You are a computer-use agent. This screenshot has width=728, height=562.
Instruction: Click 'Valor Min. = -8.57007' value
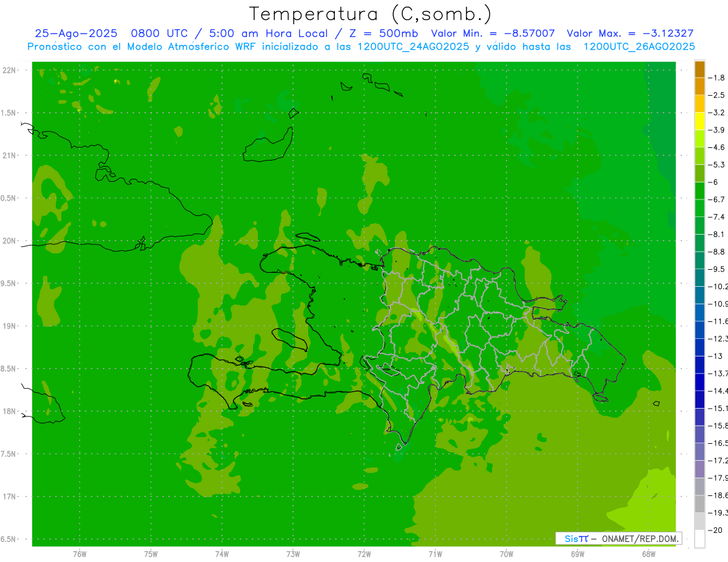tap(493, 34)
